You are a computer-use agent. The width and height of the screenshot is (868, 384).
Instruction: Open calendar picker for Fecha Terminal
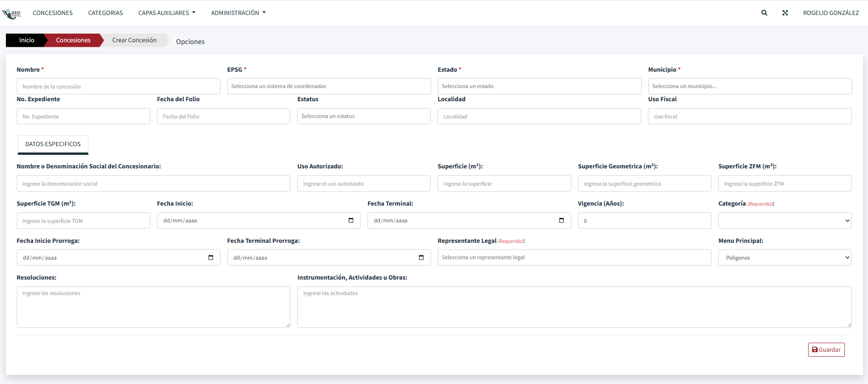561,221
